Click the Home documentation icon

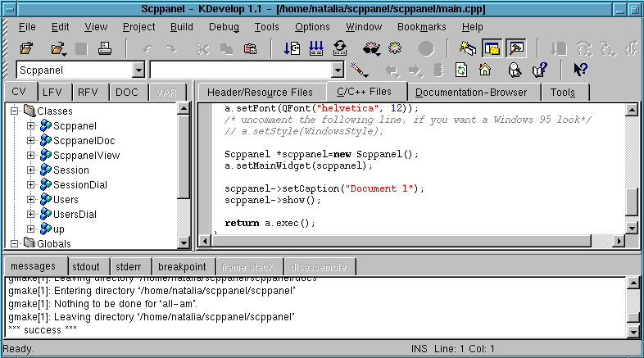click(485, 70)
